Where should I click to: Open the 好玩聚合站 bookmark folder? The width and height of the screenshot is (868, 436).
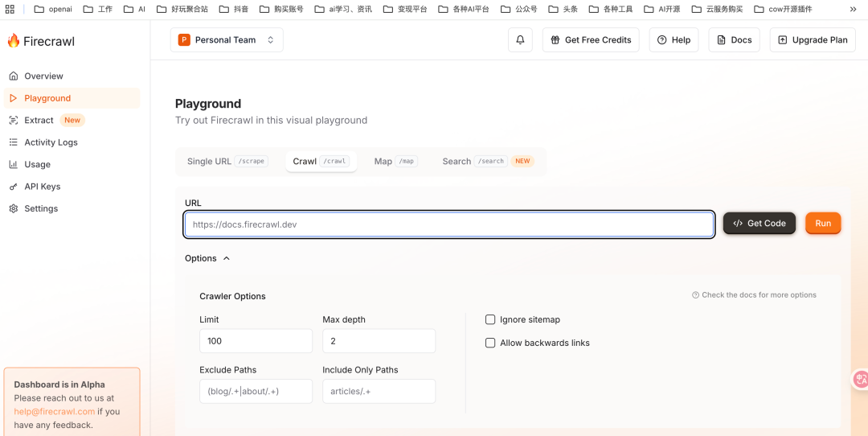(x=182, y=9)
